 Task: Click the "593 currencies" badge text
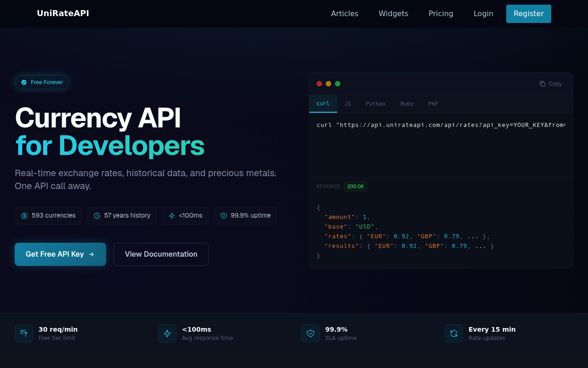coord(54,215)
